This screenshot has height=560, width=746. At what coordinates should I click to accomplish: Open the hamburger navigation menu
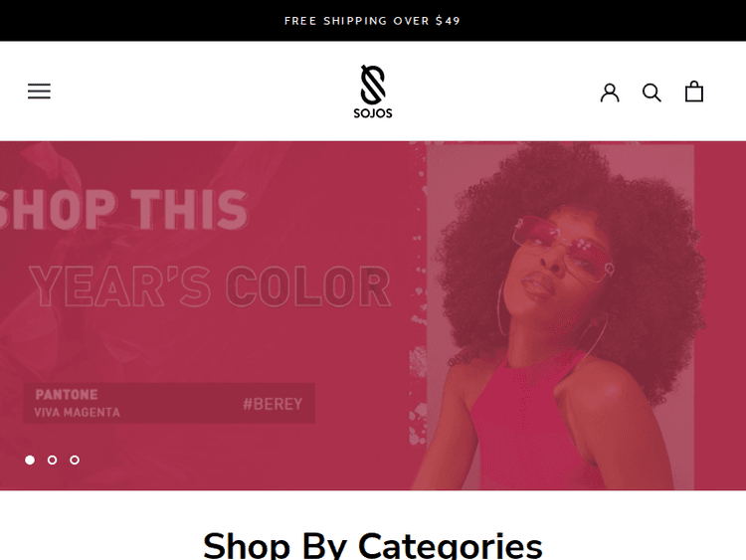(39, 91)
